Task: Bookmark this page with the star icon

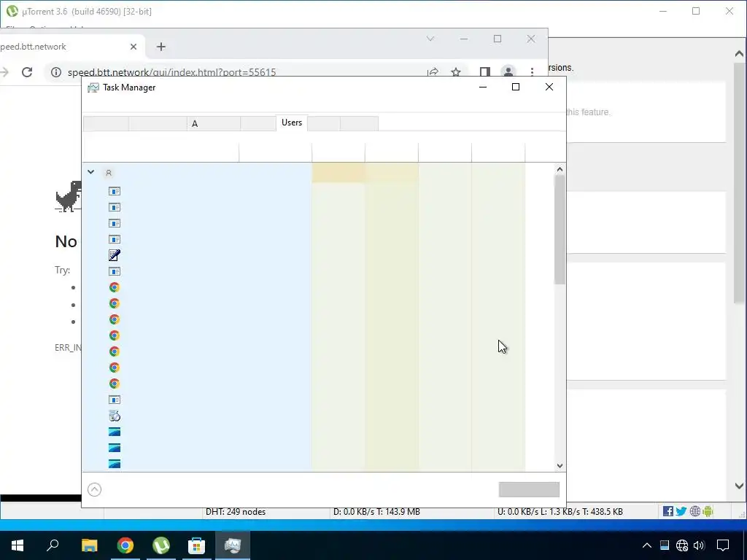Action: (456, 72)
